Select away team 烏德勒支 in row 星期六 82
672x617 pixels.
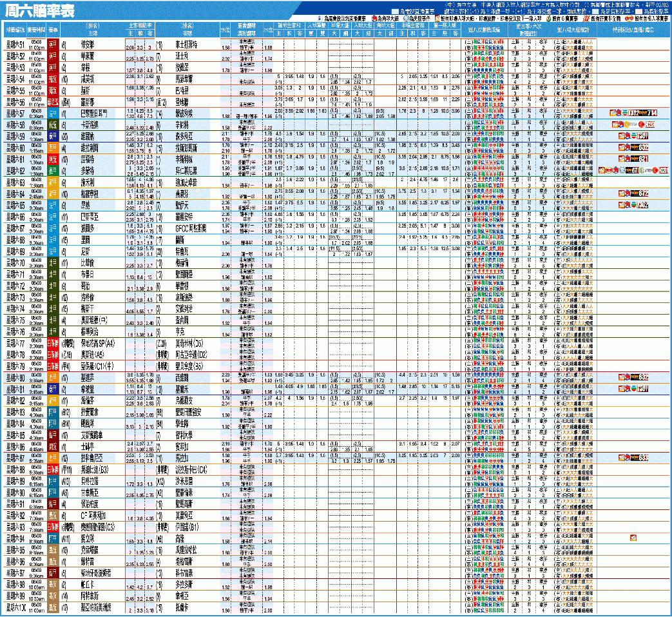coord(184,401)
